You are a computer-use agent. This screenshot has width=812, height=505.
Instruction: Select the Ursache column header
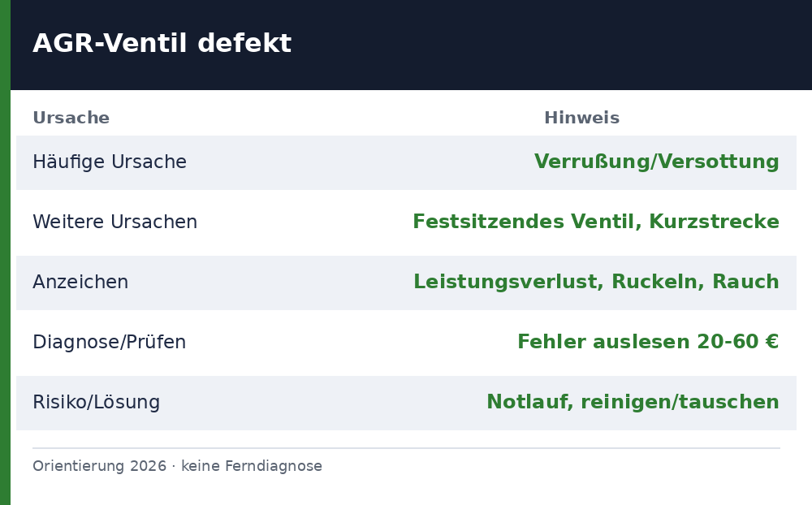(71, 118)
